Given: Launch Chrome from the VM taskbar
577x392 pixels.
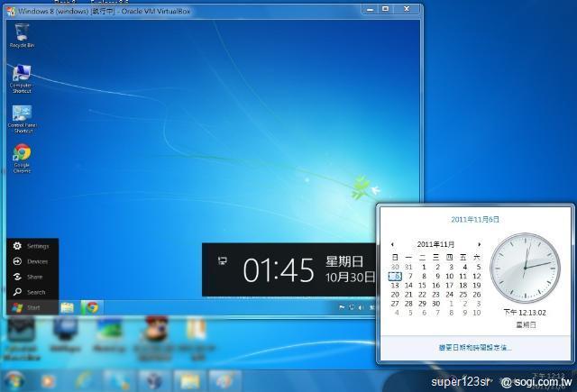Looking at the screenshot, I should pyautogui.click(x=92, y=307).
